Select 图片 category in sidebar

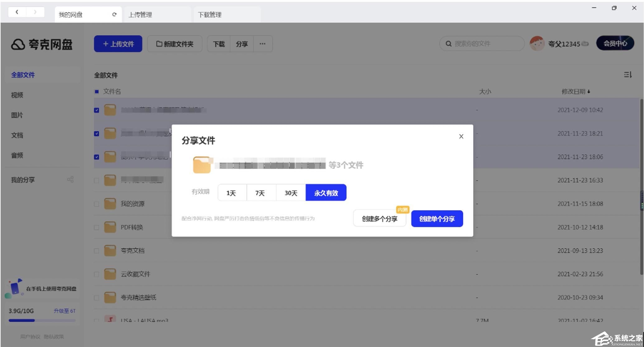click(17, 115)
